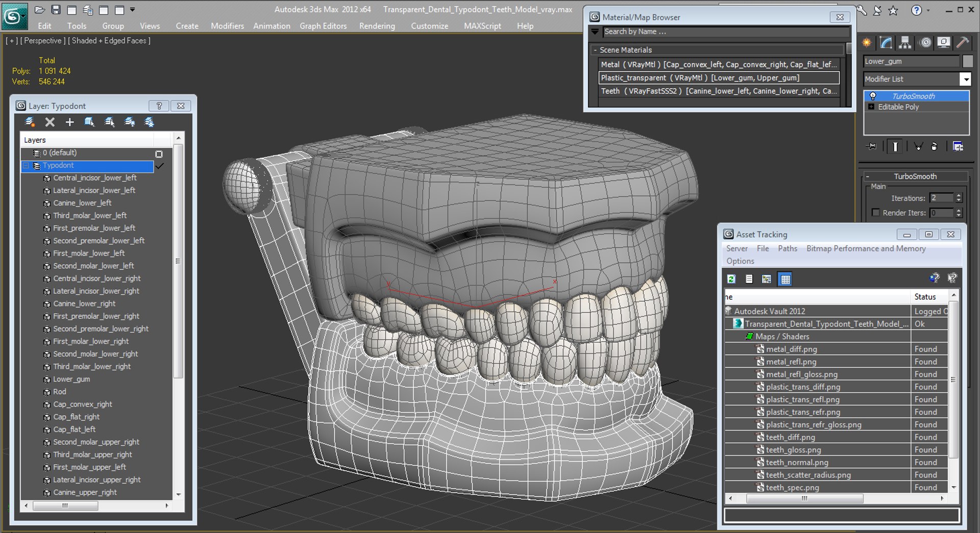
Task: Click the help globe icon in Asset Tracking
Action: point(934,278)
